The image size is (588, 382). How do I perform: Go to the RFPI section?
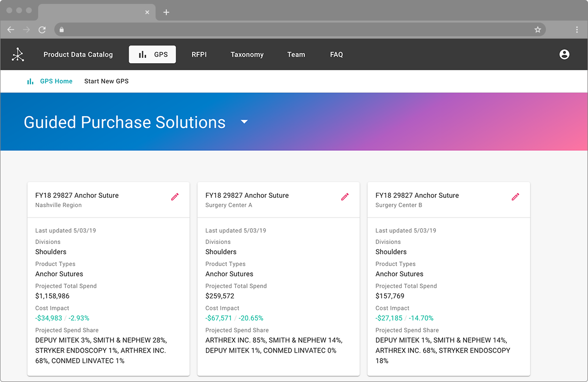[199, 54]
